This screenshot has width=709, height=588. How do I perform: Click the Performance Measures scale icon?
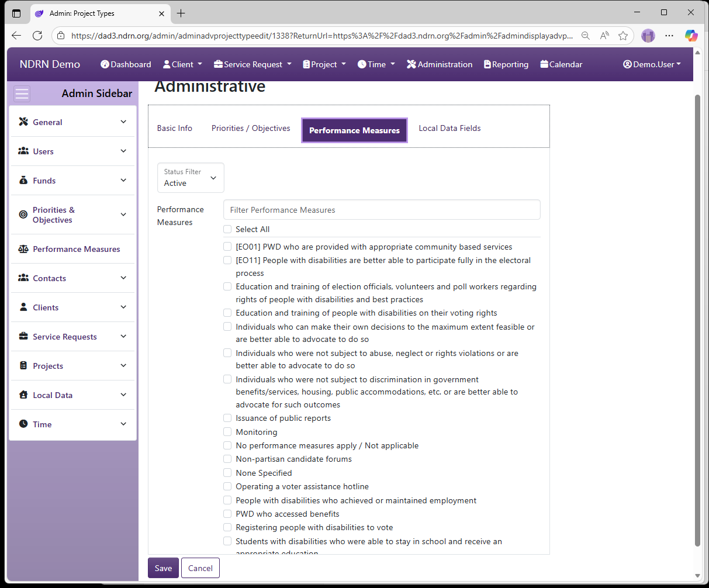click(23, 249)
